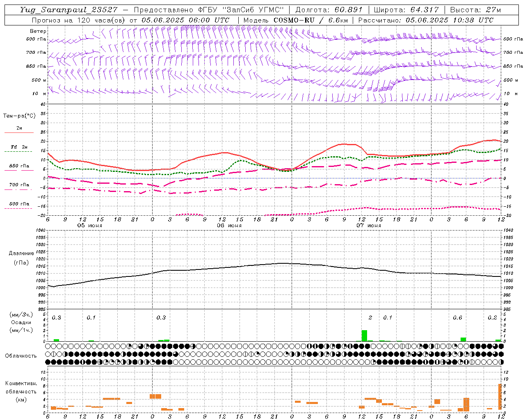Click the 2м temperature legend line sample
This screenshot has width=525, height=420.
click(19, 133)
